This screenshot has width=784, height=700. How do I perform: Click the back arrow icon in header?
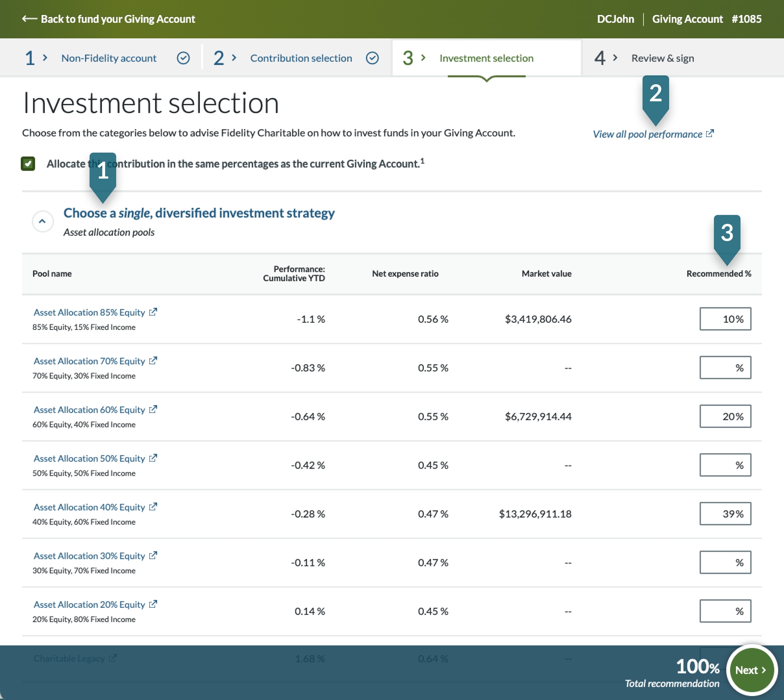click(x=29, y=19)
